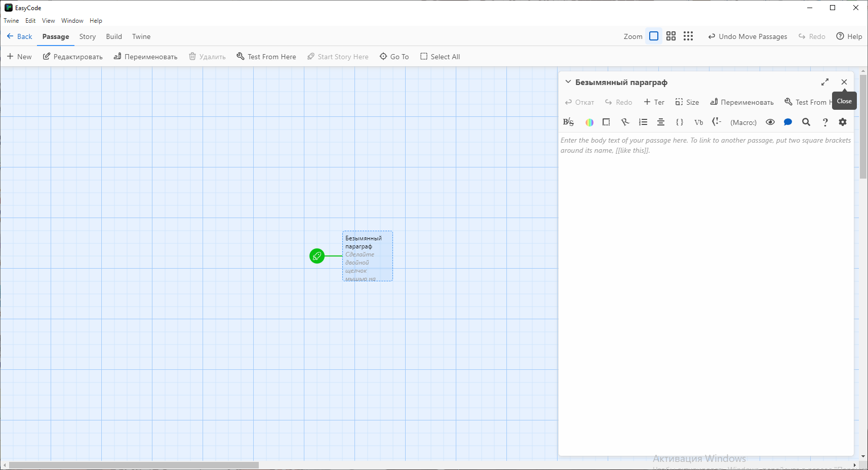Select the nine-dot zoom level

tap(688, 36)
